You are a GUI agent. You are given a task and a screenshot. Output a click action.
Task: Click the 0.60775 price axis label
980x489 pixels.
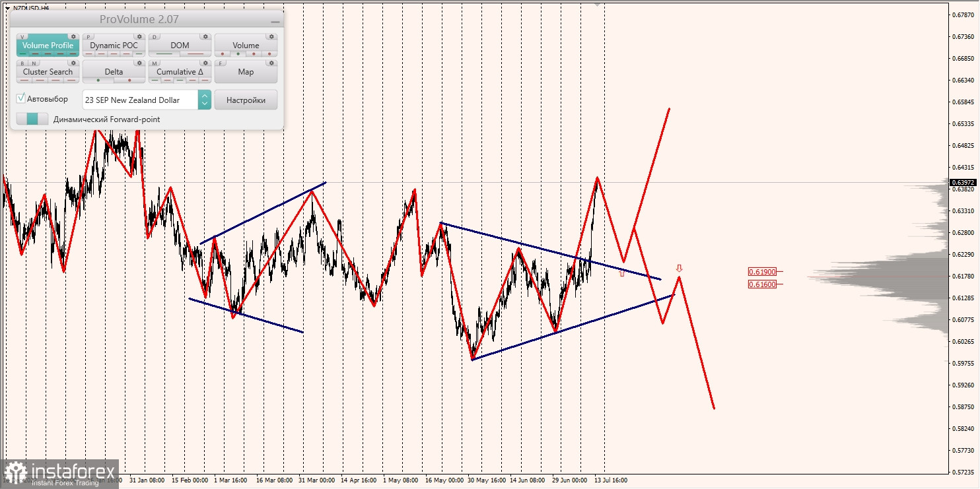click(x=963, y=320)
